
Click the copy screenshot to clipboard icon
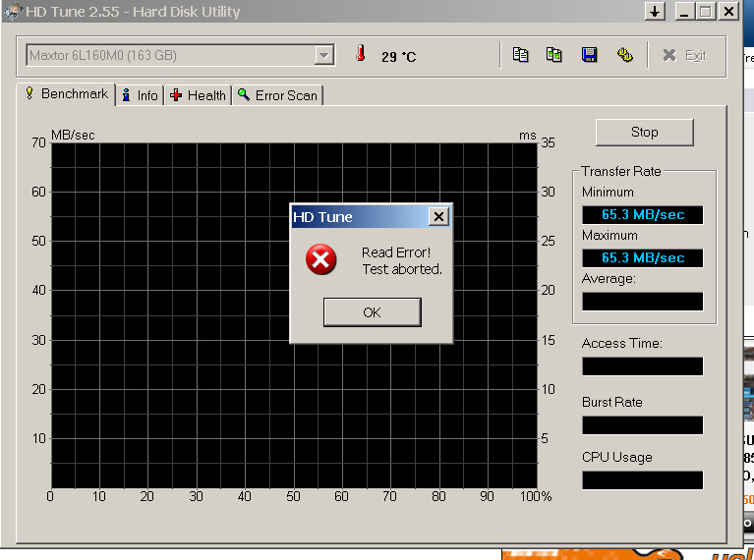click(x=554, y=55)
